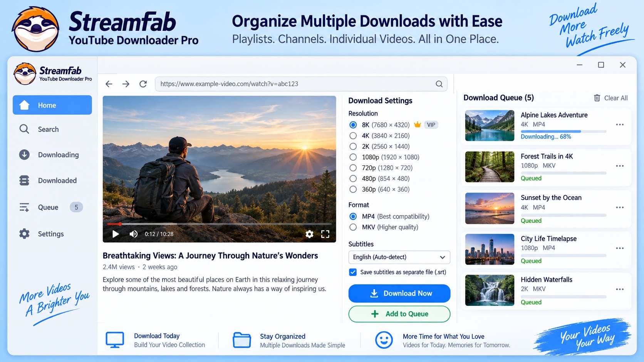Open the City Life Timelapse thumbnail
Screen dimensions: 644x362
point(490,249)
